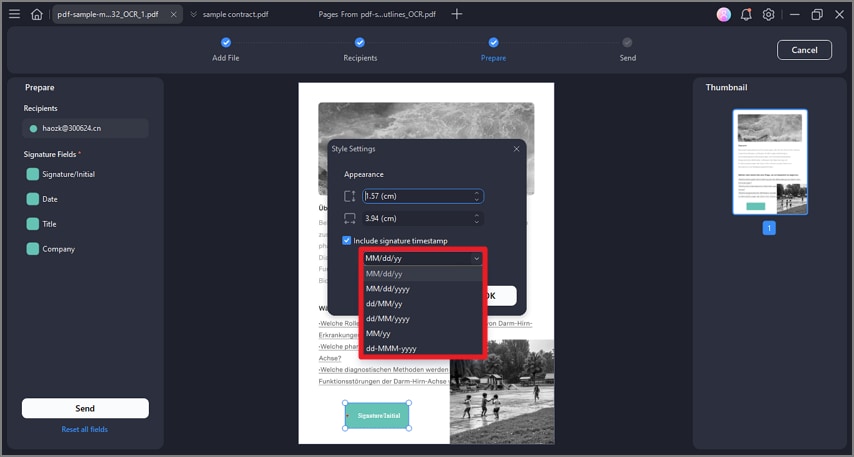854x457 pixels.
Task: Close the Style Settings dialog
Action: click(x=516, y=149)
